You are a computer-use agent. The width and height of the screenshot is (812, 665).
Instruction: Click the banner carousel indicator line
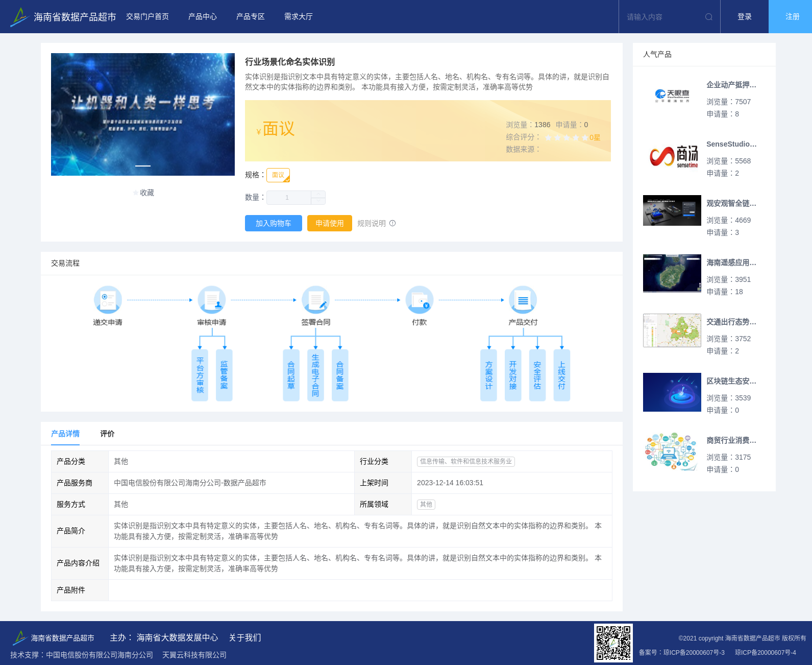[x=143, y=166]
